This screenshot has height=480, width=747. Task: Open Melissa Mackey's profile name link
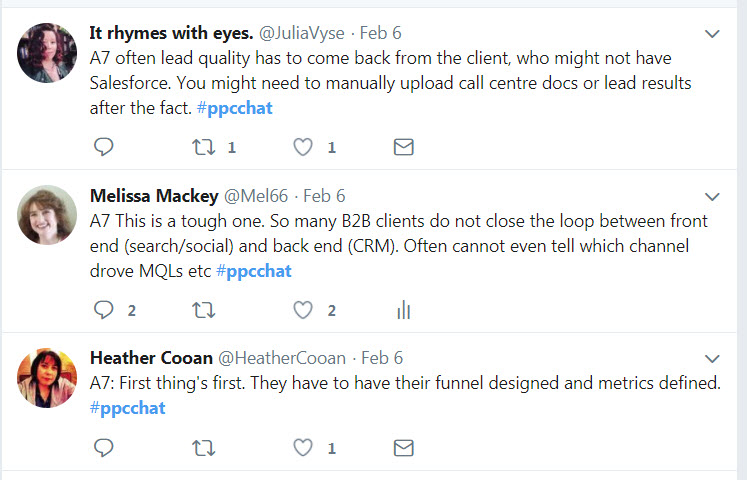point(154,196)
